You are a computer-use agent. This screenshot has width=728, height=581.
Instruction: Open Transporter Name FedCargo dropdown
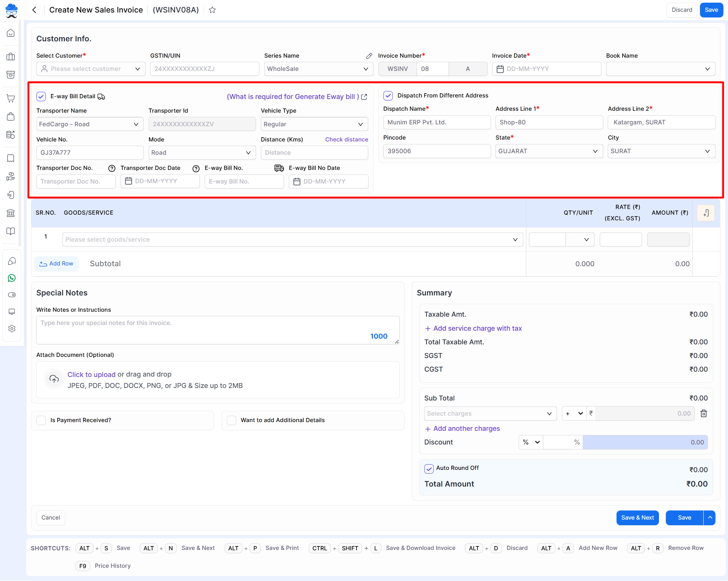[90, 124]
